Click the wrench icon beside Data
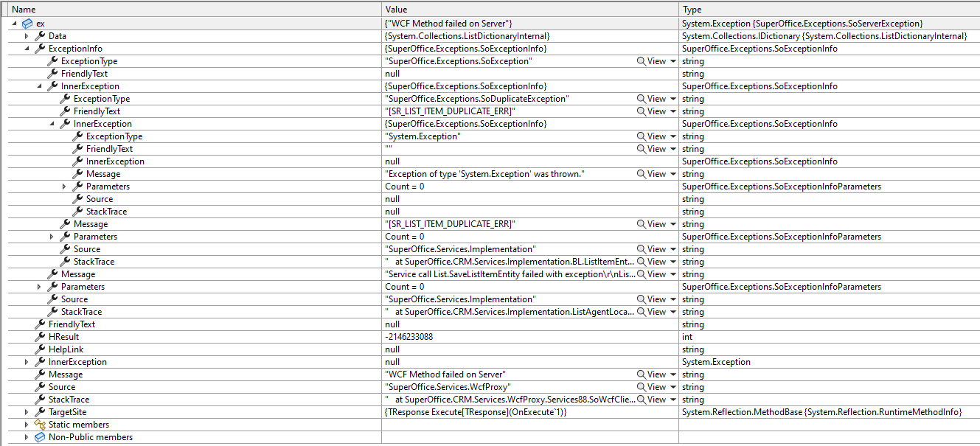This screenshot has height=446, width=980. tap(40, 36)
